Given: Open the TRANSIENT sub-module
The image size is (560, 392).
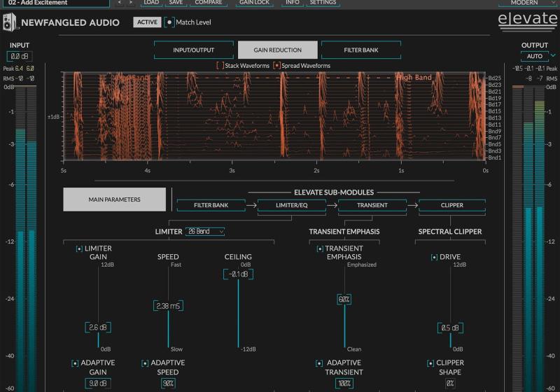Looking at the screenshot, I should [x=372, y=205].
